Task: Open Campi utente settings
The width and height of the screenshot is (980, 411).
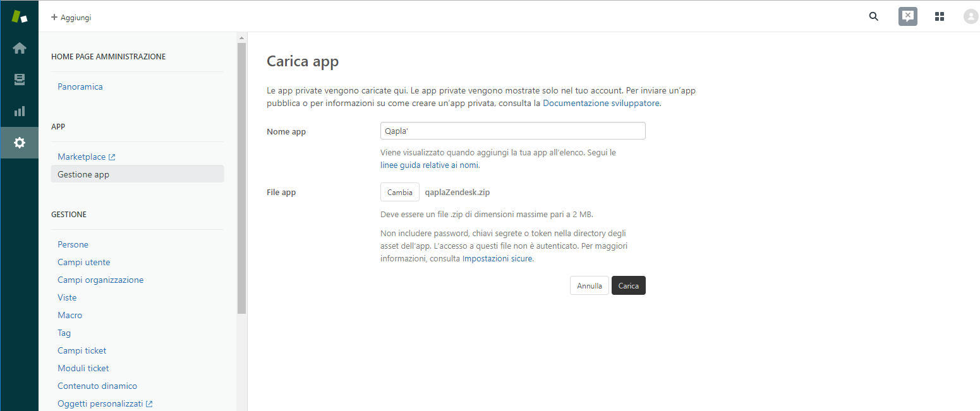Action: pos(84,263)
